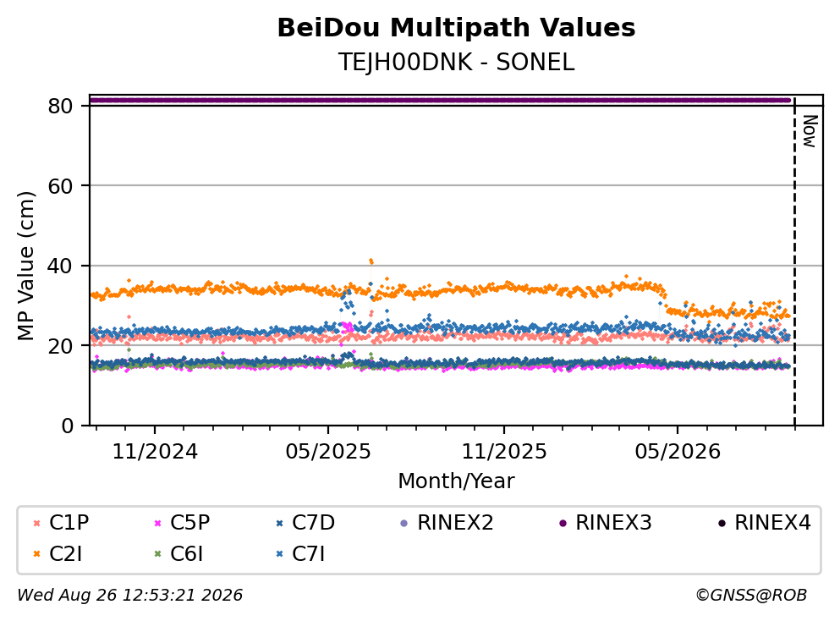This screenshot has height=621, width=840.
Task: Click the dashed Now vertical line
Action: click(794, 261)
